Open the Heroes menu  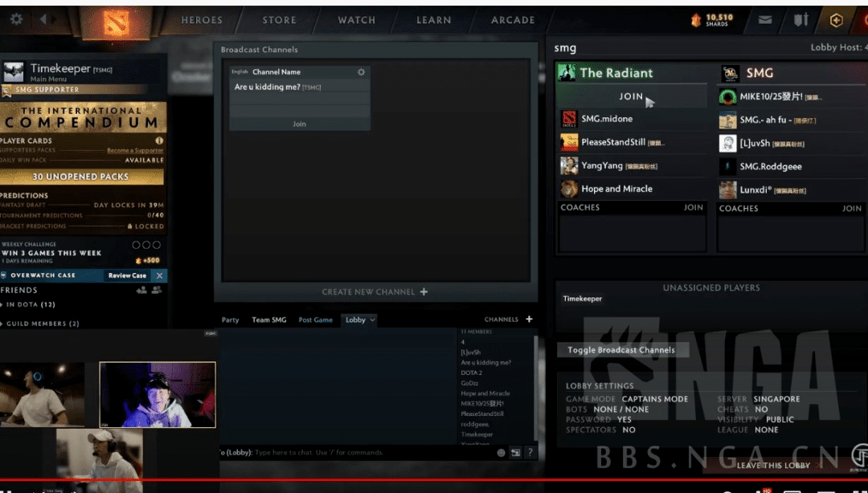tap(202, 20)
